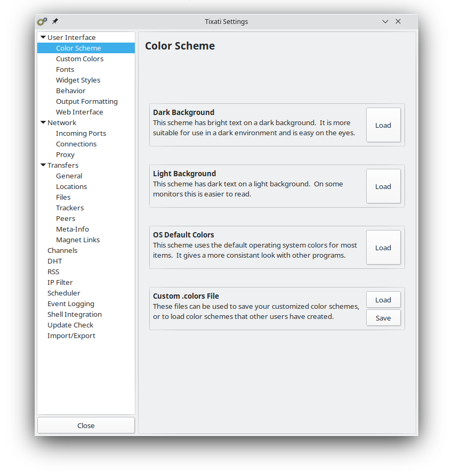
Task: Load the Light Background color scheme
Action: tap(383, 186)
